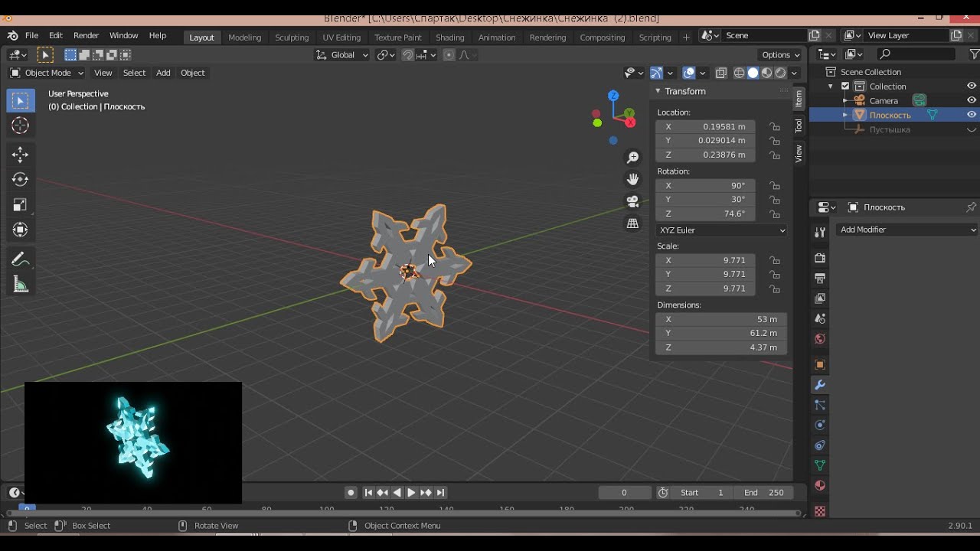Open the Object Mode dropdown
The width and height of the screenshot is (980, 551).
pyautogui.click(x=47, y=73)
